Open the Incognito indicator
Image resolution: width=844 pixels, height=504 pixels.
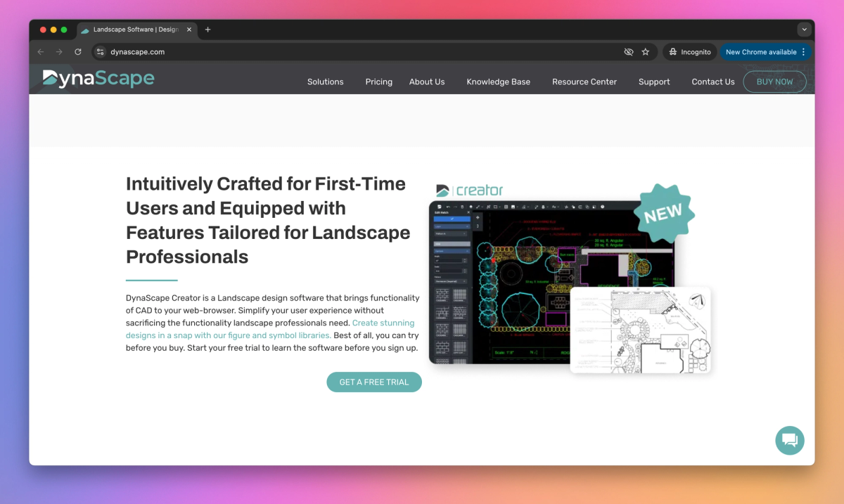[x=689, y=52]
